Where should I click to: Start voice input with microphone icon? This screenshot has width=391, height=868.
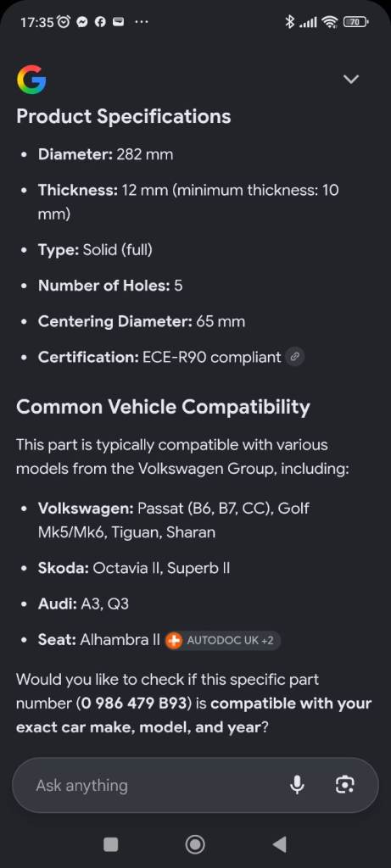pyautogui.click(x=298, y=784)
